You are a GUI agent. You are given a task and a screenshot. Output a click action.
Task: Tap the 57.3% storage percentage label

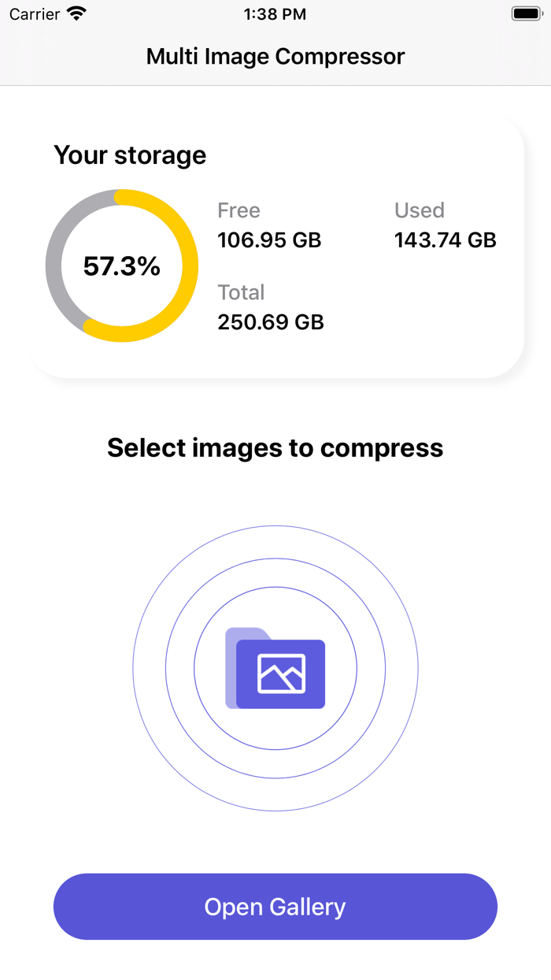(x=120, y=266)
